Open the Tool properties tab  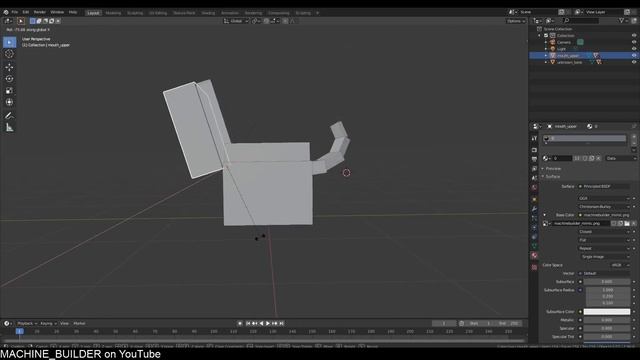[534, 139]
